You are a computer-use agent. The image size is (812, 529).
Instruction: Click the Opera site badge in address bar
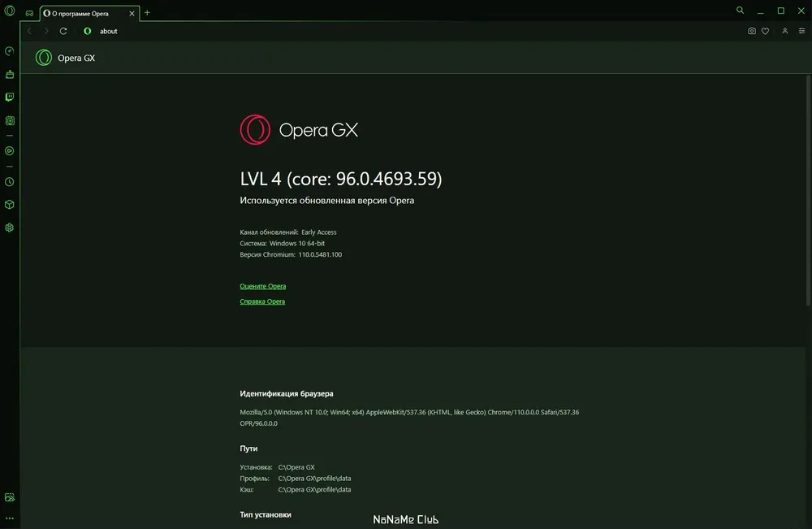(x=88, y=31)
